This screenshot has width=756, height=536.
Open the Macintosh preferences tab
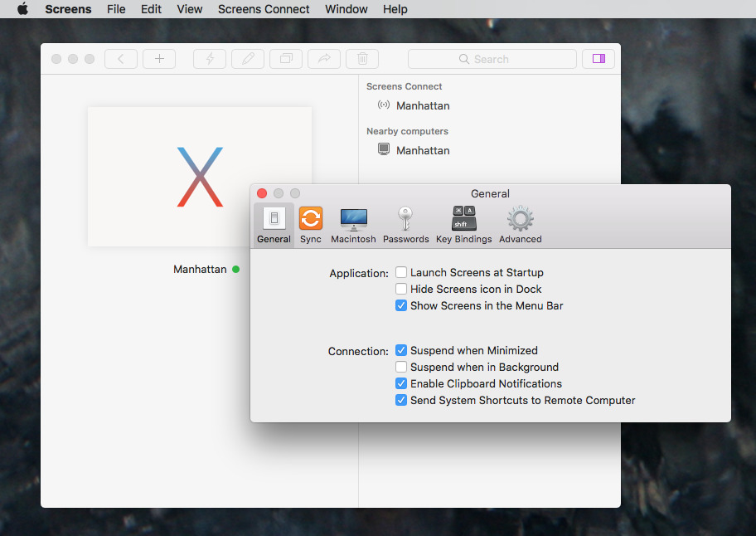click(353, 226)
